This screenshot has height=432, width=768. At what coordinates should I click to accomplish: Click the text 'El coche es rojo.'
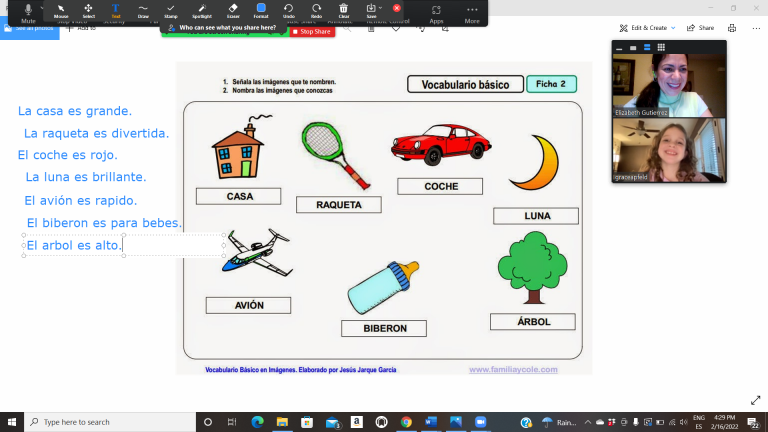click(68, 155)
